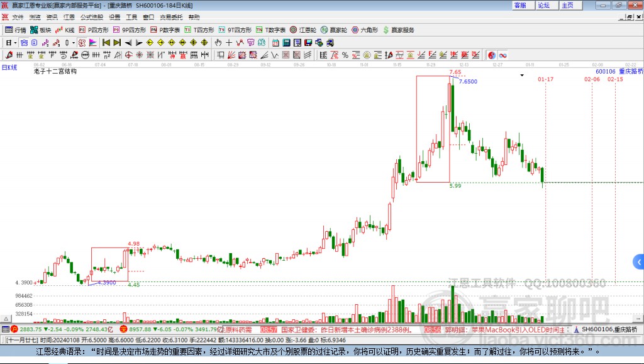Image resolution: width=644 pixels, height=364 pixels.
Task: Switch to the K线 chart view
Action: point(65,30)
